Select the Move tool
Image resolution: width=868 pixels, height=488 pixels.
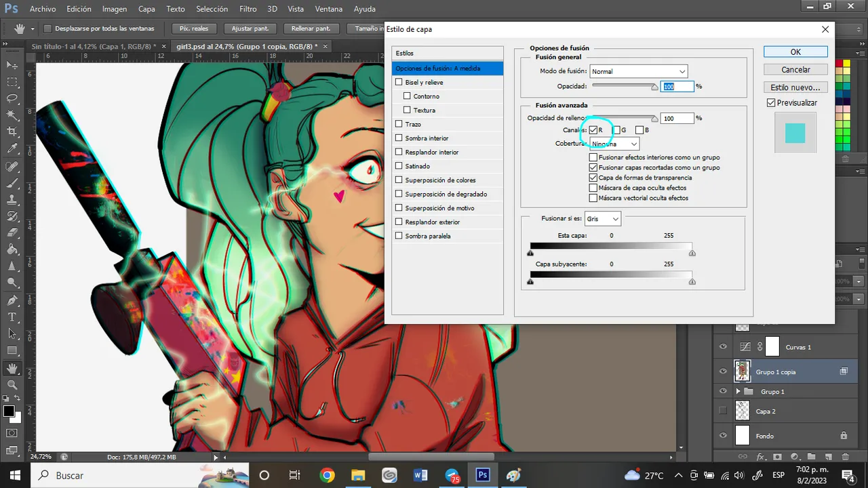point(12,65)
